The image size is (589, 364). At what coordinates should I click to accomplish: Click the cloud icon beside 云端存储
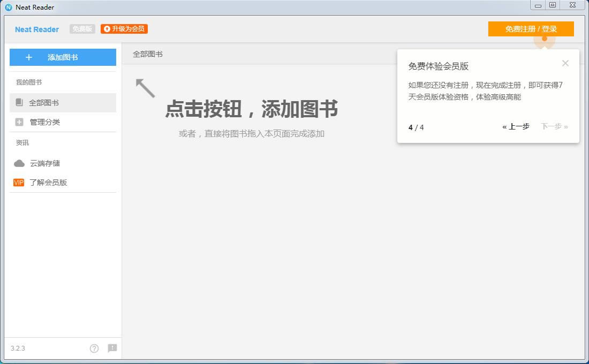19,163
